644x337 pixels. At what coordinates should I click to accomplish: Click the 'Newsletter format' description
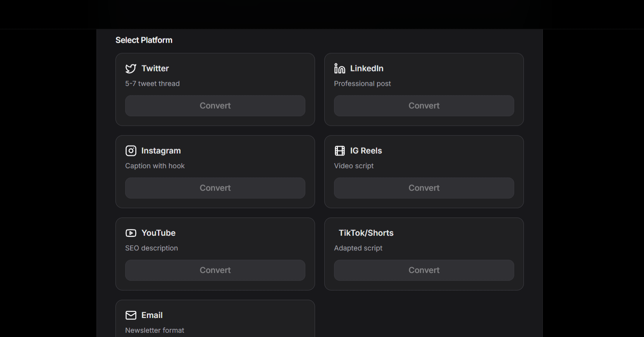click(x=155, y=330)
